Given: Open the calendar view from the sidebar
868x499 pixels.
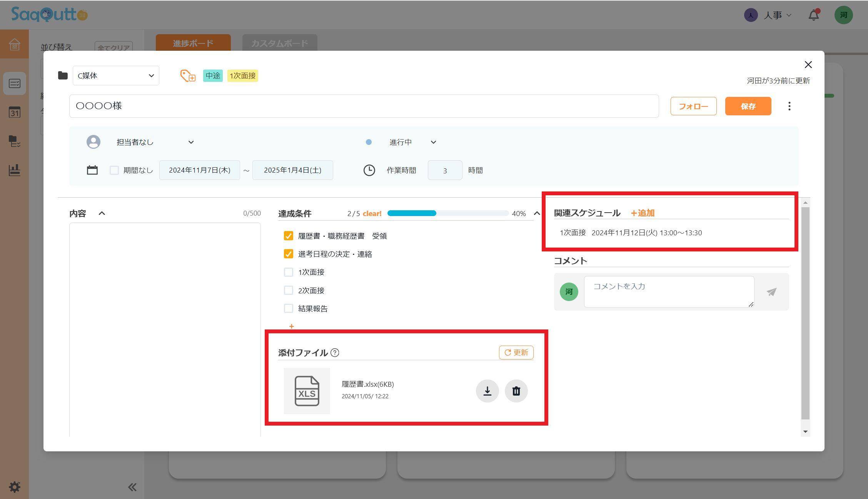Looking at the screenshot, I should pyautogui.click(x=14, y=113).
